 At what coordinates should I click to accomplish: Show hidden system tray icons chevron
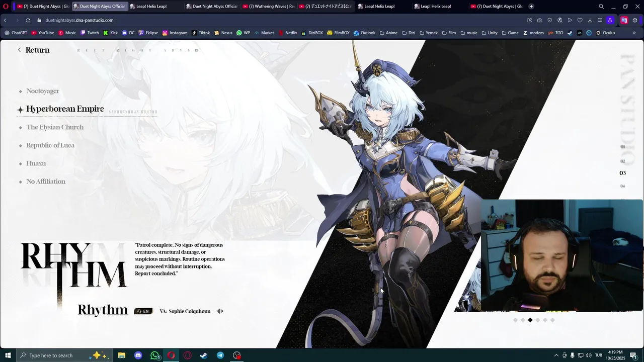tap(556, 355)
